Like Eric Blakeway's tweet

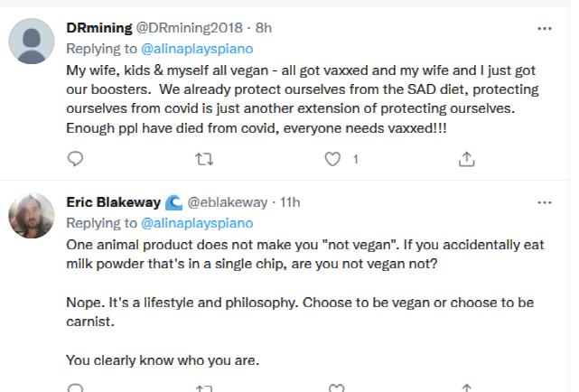tap(335, 387)
